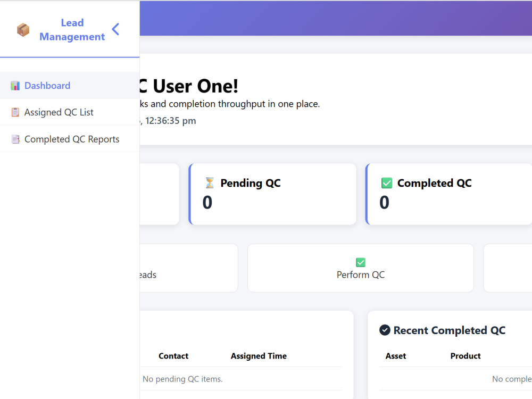The width and height of the screenshot is (532, 399).
Task: Select Dashboard in the sidebar
Action: click(x=70, y=86)
